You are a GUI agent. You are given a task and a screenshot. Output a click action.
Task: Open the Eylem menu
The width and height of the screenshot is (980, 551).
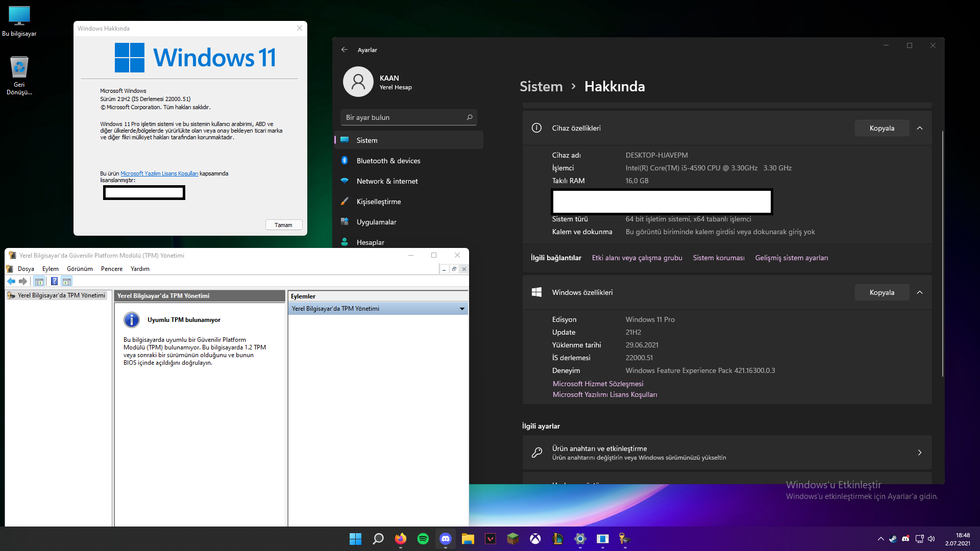[x=50, y=269]
